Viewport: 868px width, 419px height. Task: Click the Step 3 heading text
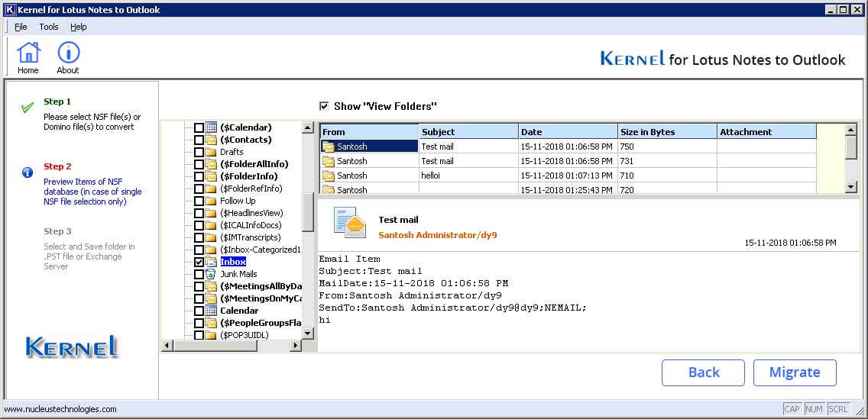pyautogui.click(x=57, y=231)
